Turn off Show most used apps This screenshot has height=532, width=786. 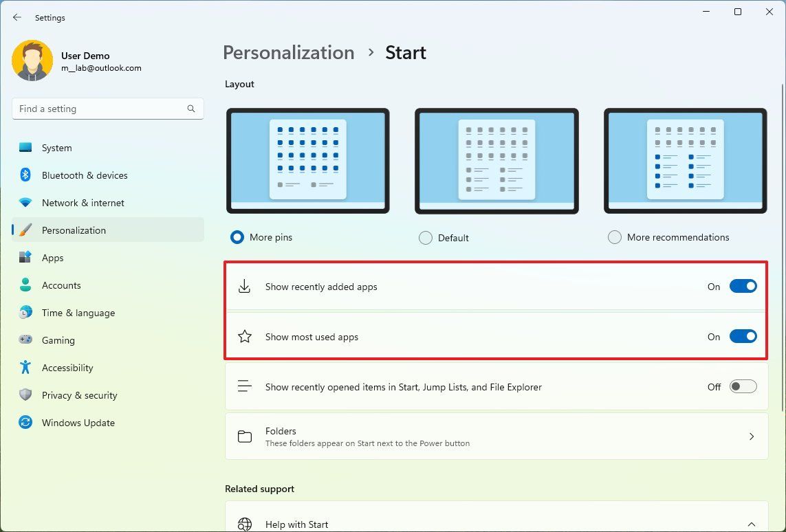coord(743,336)
